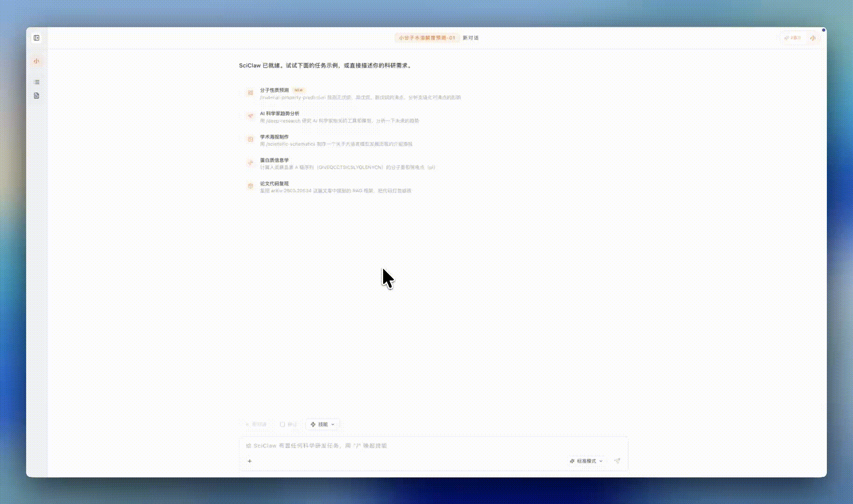Viewport: 853px width, 504px height.
Task: Click the credits button at top right
Action: [792, 38]
